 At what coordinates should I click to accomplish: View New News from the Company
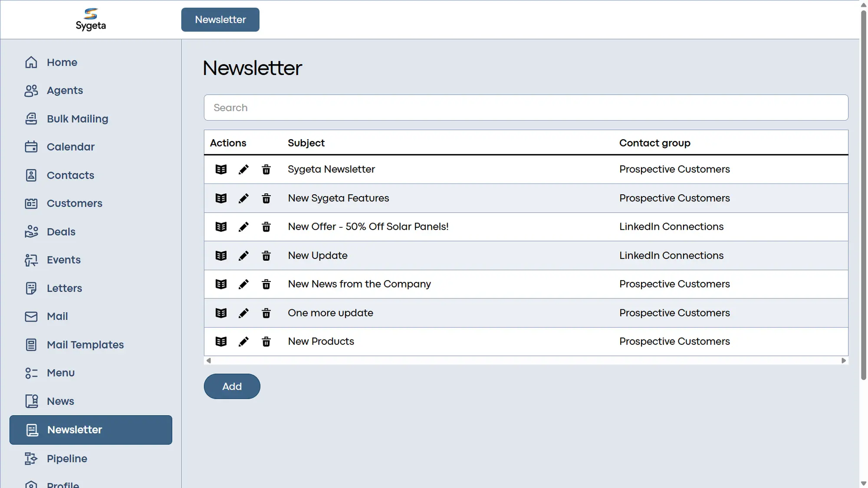[221, 284]
